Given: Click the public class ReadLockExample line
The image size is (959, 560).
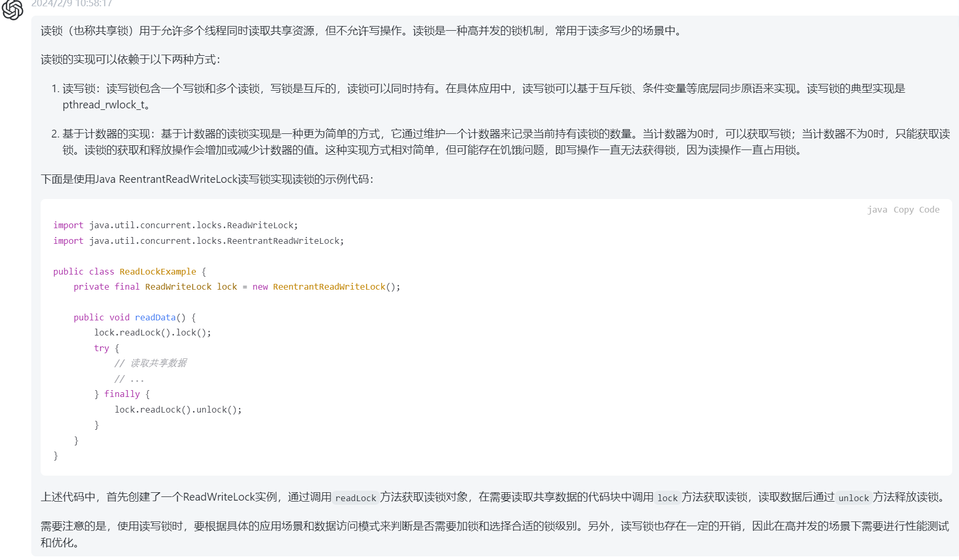Looking at the screenshot, I should click(x=130, y=271).
